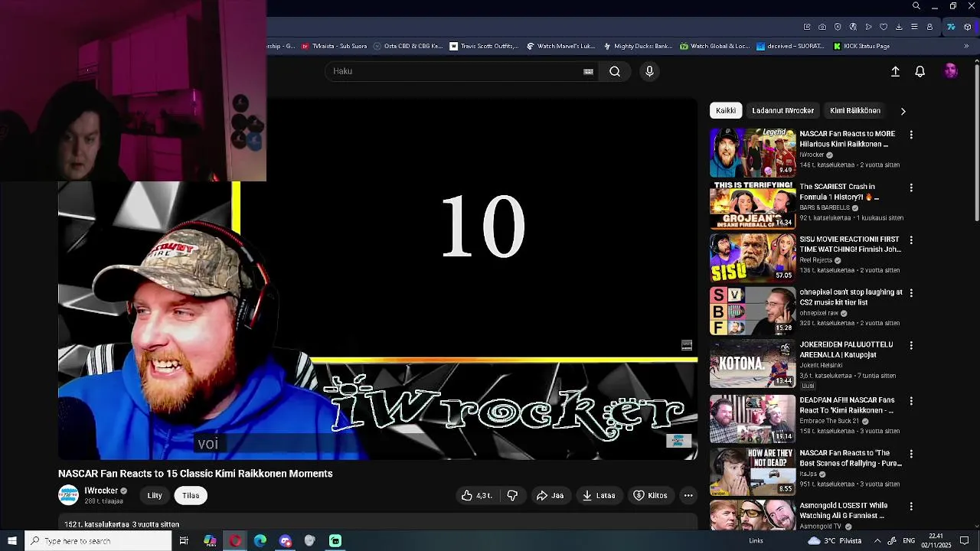The width and height of the screenshot is (980, 551).
Task: Open the Mighty Ducks bookmark
Action: 638,46
